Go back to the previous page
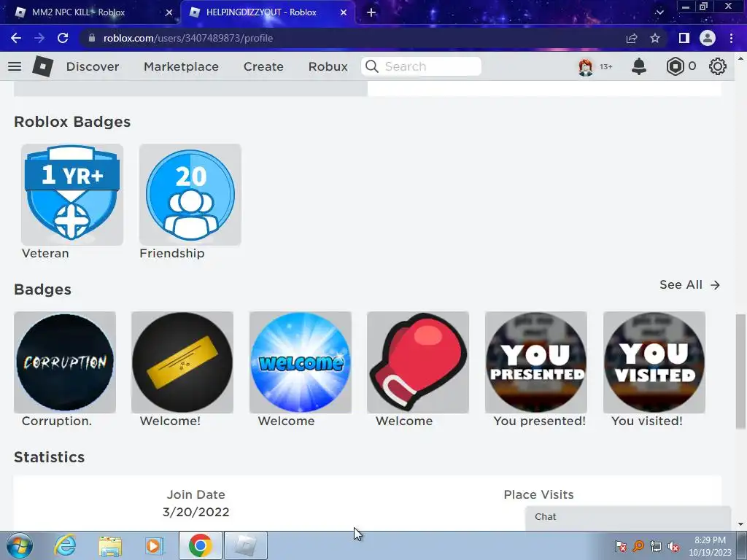The image size is (747, 560). (16, 38)
